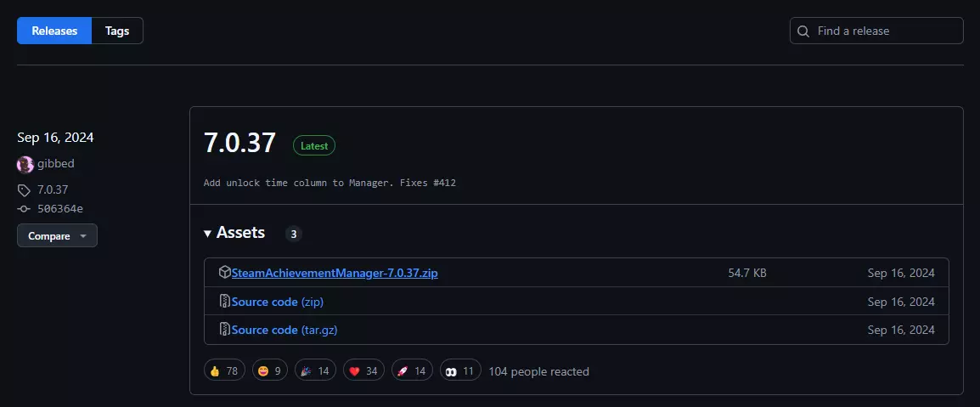Toggle thumbs up reaction with 78
The height and width of the screenshot is (407, 980).
click(x=224, y=370)
